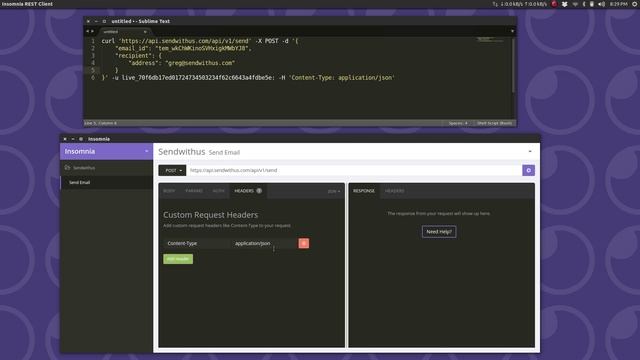Click the Sendwithus heading title

click(182, 151)
